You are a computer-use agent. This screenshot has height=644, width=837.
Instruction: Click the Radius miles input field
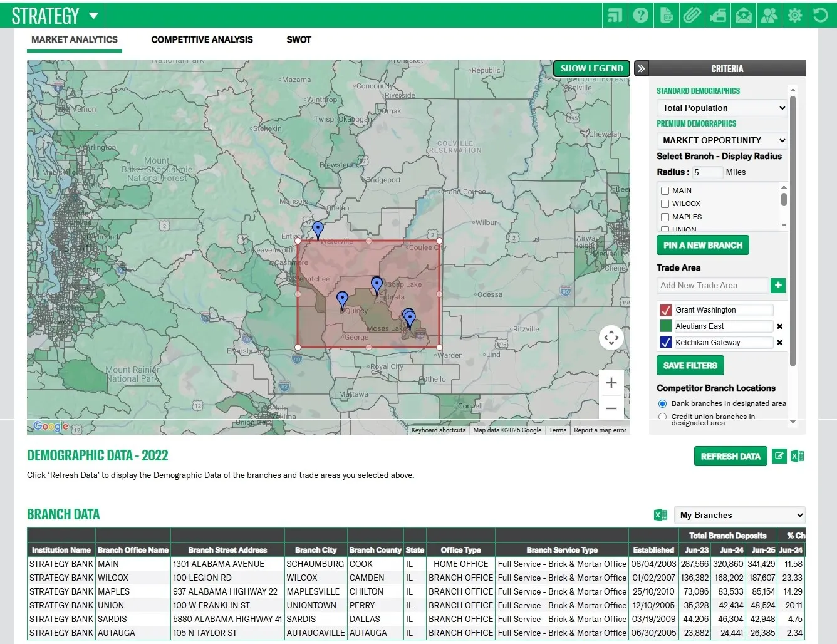[x=707, y=172]
